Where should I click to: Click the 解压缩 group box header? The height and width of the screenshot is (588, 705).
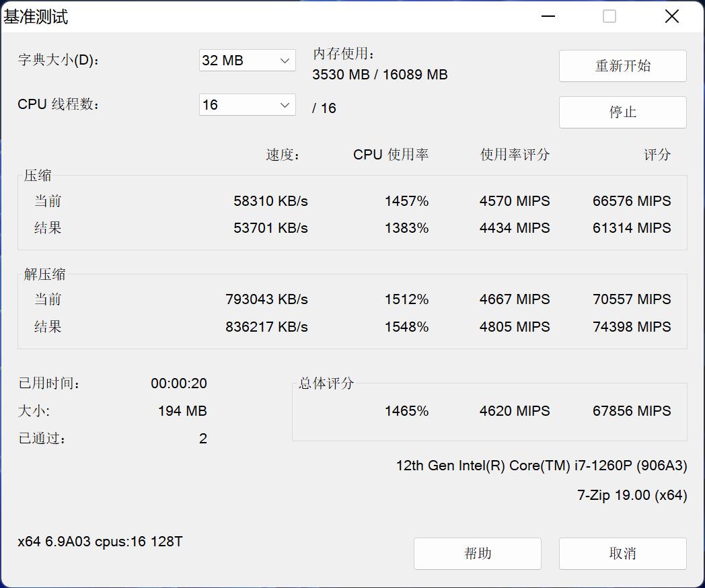pos(45,274)
